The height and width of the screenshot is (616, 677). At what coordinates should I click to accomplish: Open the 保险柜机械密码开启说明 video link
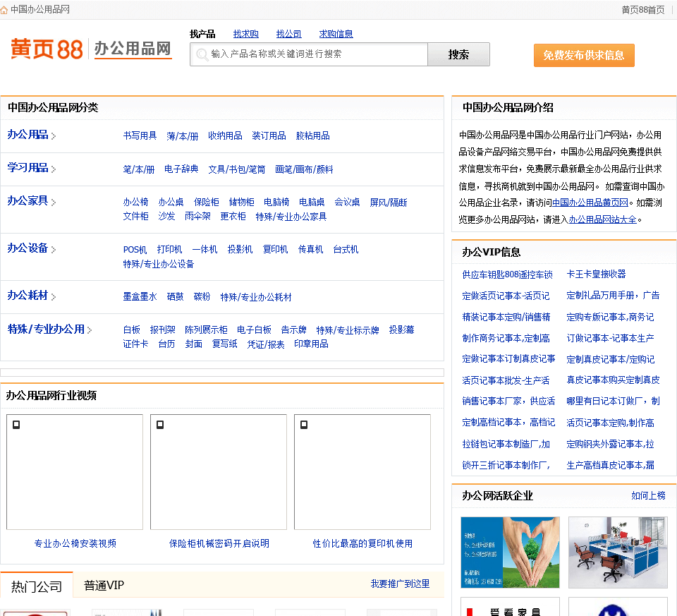pos(219,543)
